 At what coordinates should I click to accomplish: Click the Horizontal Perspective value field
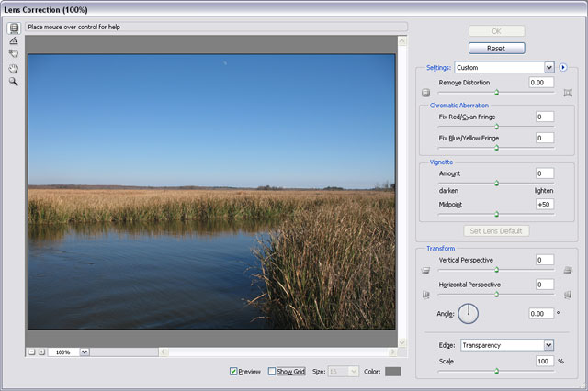tap(545, 285)
